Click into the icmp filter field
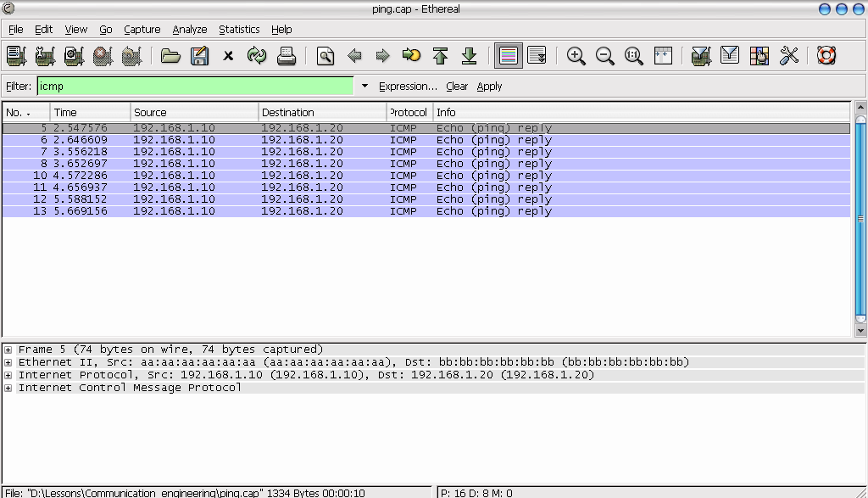The image size is (868, 498). [196, 86]
